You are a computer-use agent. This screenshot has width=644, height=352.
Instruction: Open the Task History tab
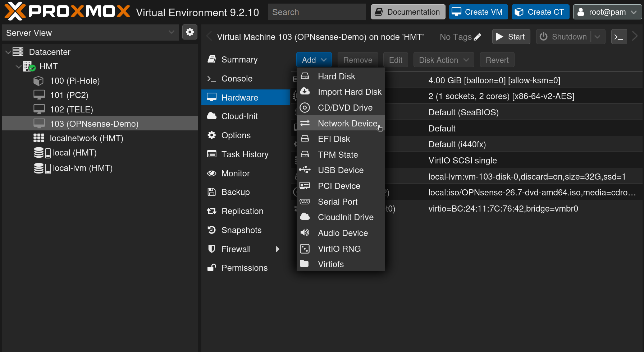click(246, 154)
